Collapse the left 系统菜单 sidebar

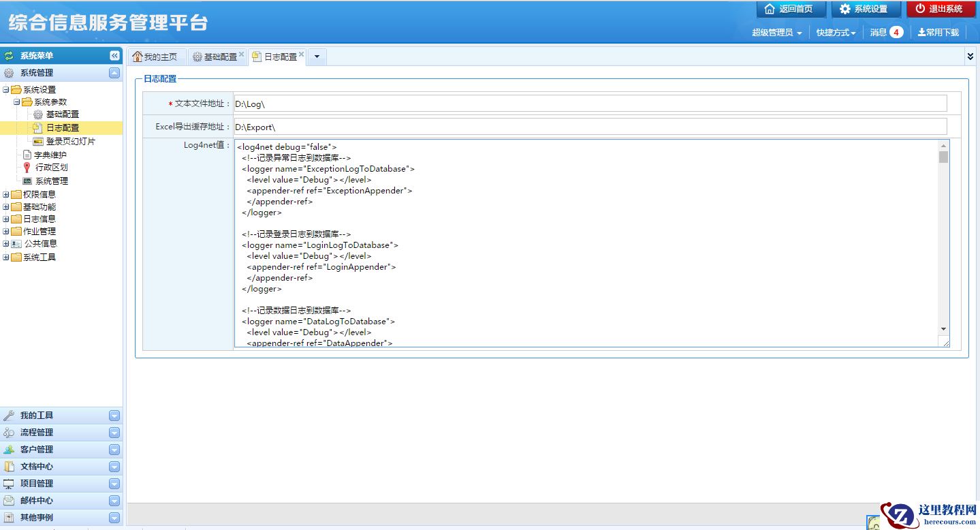point(114,56)
